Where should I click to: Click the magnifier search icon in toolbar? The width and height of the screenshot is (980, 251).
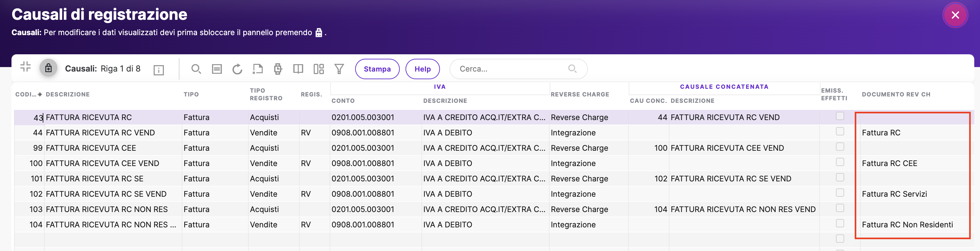tap(196, 69)
